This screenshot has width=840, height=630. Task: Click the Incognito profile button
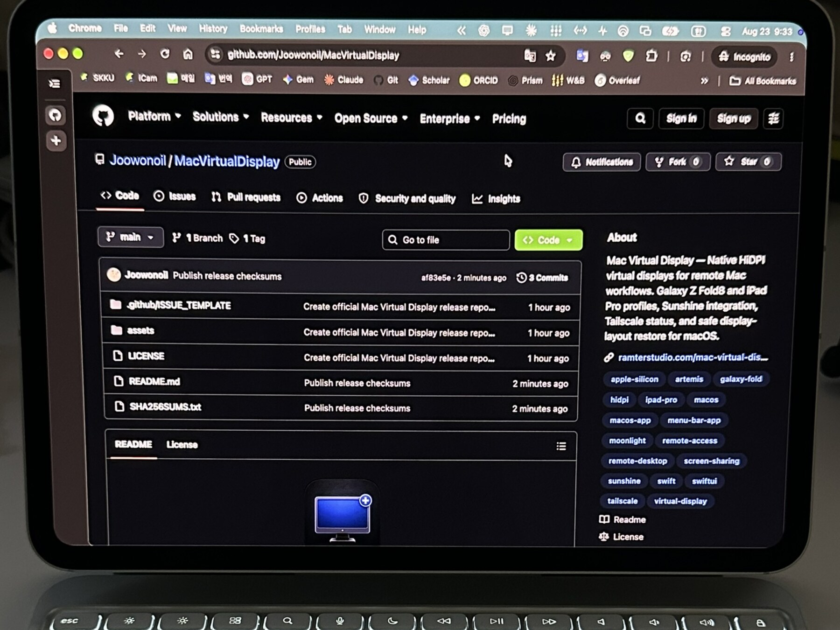[744, 57]
